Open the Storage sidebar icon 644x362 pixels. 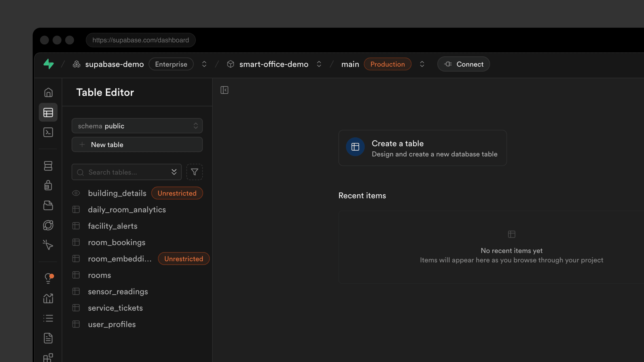[x=48, y=205]
